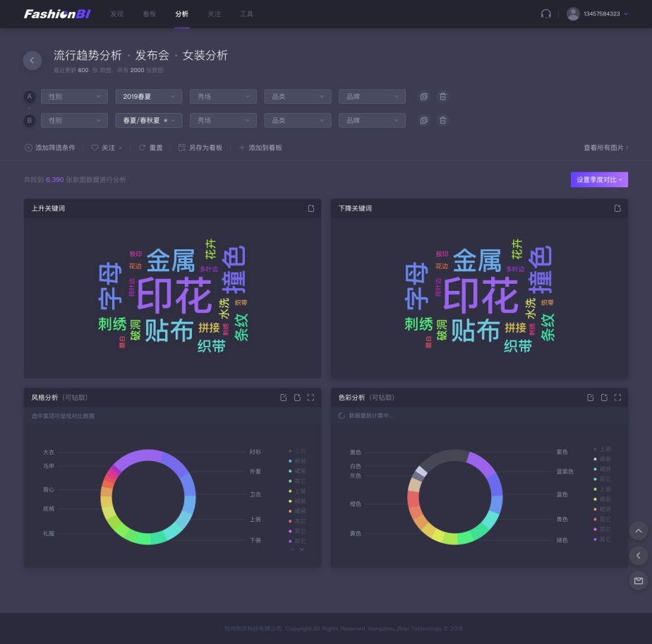Remove filter row B with trash icon
This screenshot has height=644, width=652.
443,120
